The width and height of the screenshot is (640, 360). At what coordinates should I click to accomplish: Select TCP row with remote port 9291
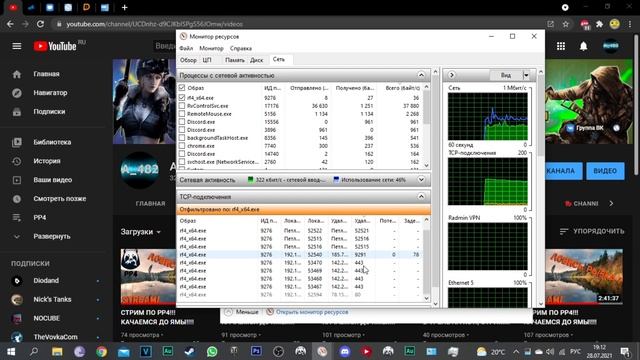pyautogui.click(x=300, y=254)
